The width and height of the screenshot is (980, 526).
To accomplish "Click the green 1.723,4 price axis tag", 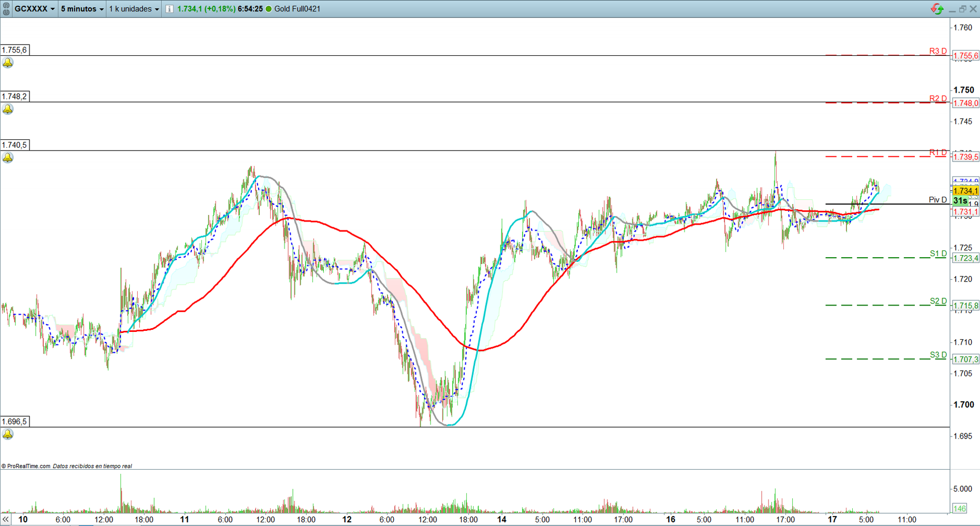I will (x=966, y=258).
